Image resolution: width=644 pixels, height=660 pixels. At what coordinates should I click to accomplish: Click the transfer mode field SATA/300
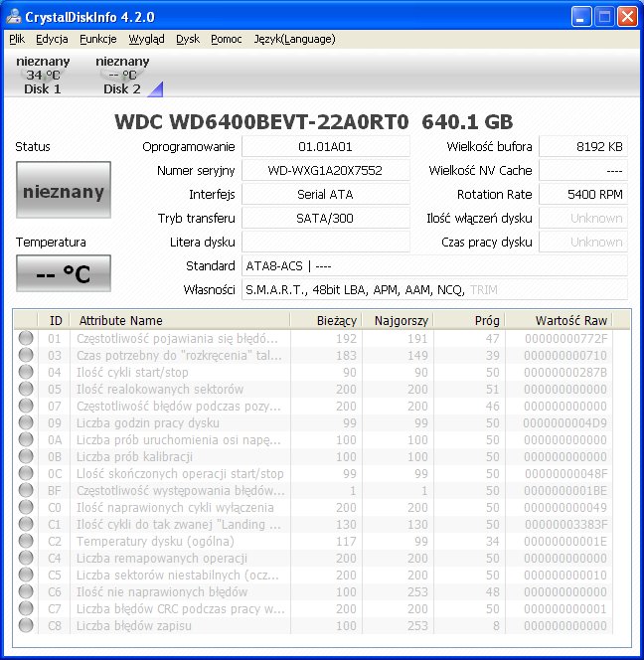[325, 218]
